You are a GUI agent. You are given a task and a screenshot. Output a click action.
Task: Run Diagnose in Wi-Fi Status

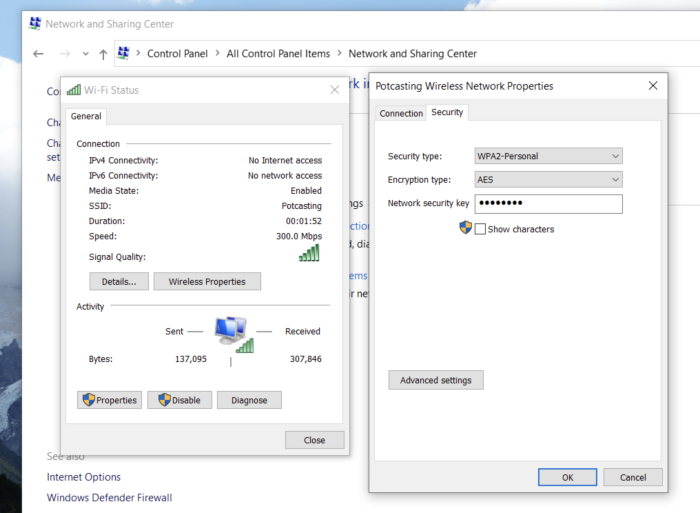point(249,400)
